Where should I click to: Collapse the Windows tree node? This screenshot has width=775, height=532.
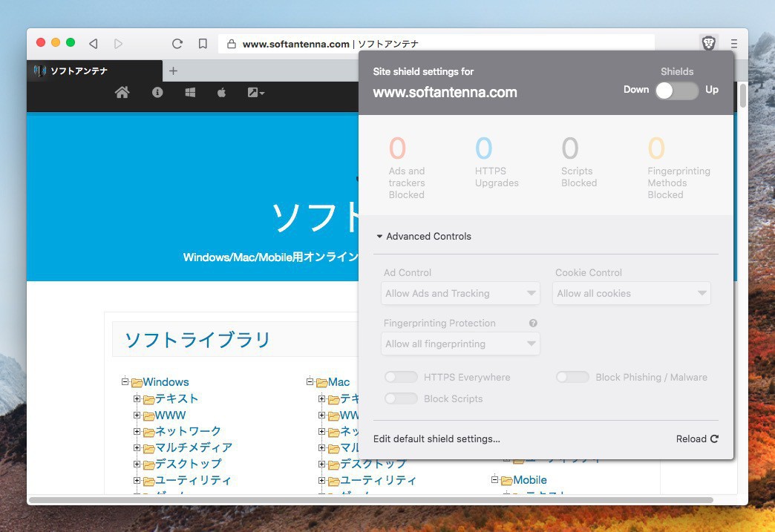[x=125, y=382]
